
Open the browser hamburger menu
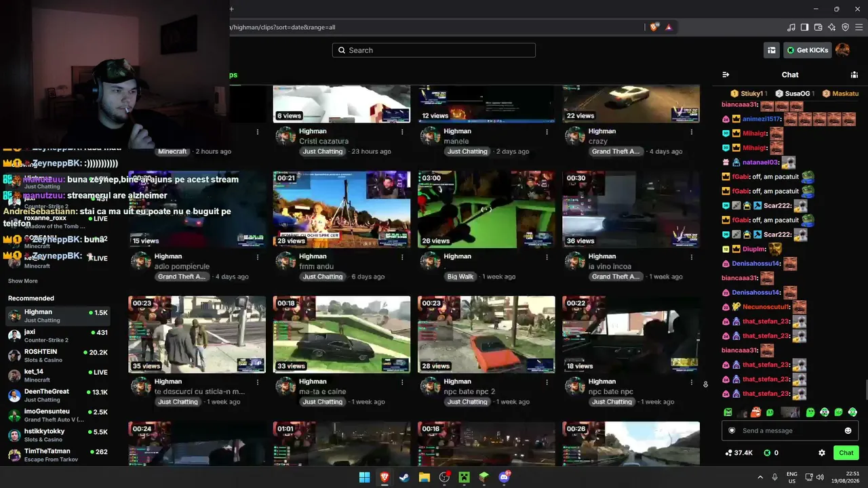click(x=859, y=27)
